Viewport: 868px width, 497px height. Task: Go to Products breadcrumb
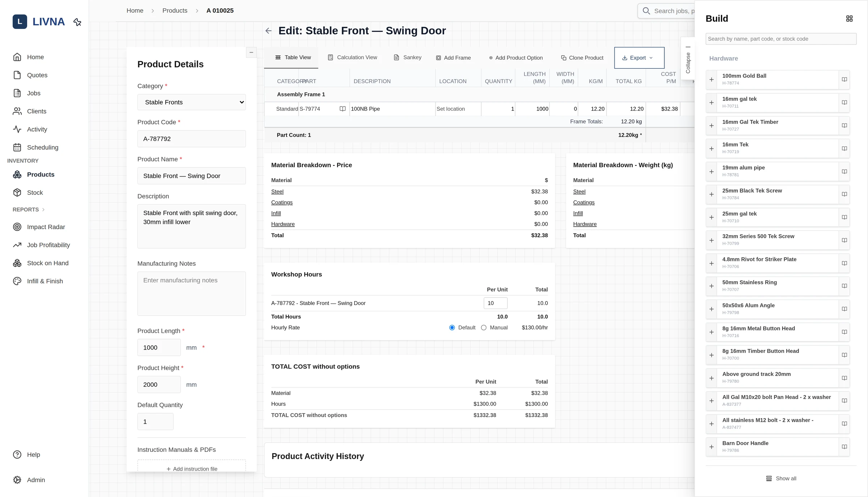point(175,10)
